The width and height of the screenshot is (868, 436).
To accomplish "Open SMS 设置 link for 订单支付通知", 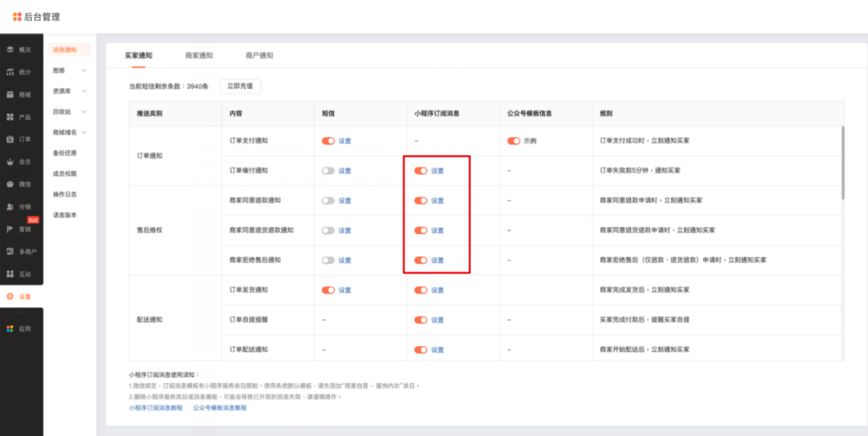I will click(345, 141).
